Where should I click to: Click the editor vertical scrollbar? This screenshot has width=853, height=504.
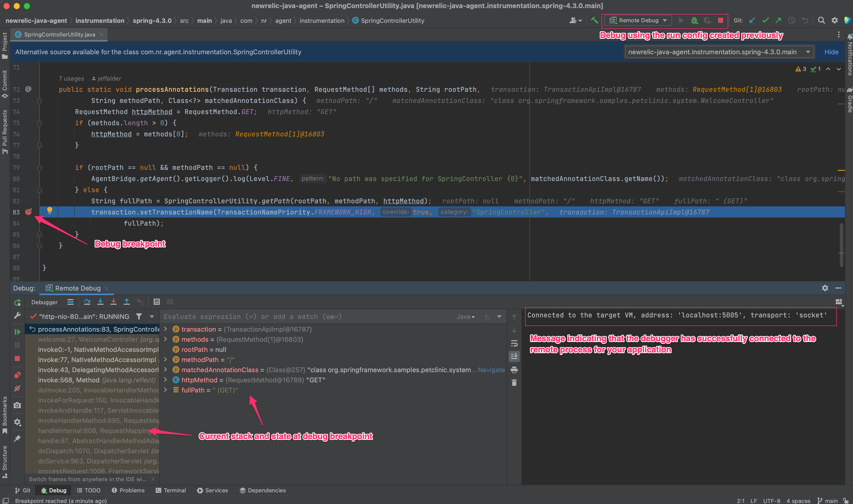pyautogui.click(x=841, y=245)
